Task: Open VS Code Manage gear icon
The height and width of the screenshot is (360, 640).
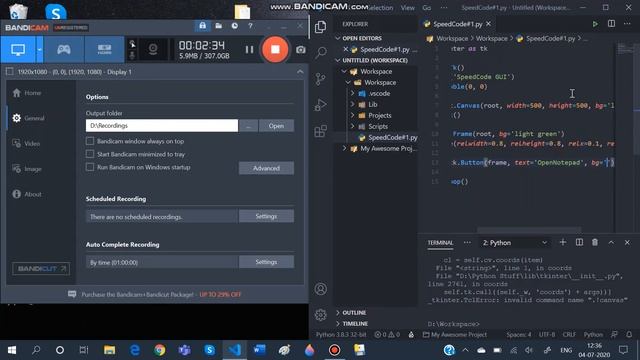Action: (x=321, y=315)
